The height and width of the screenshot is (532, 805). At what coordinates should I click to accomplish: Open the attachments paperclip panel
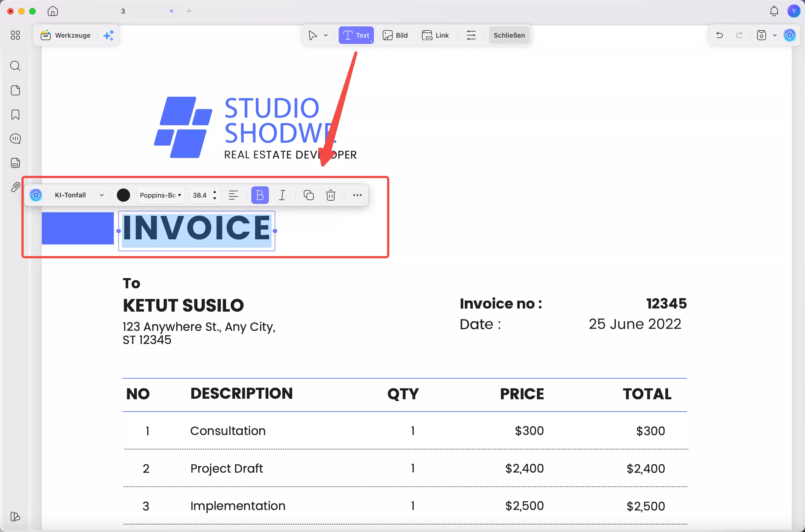(15, 187)
